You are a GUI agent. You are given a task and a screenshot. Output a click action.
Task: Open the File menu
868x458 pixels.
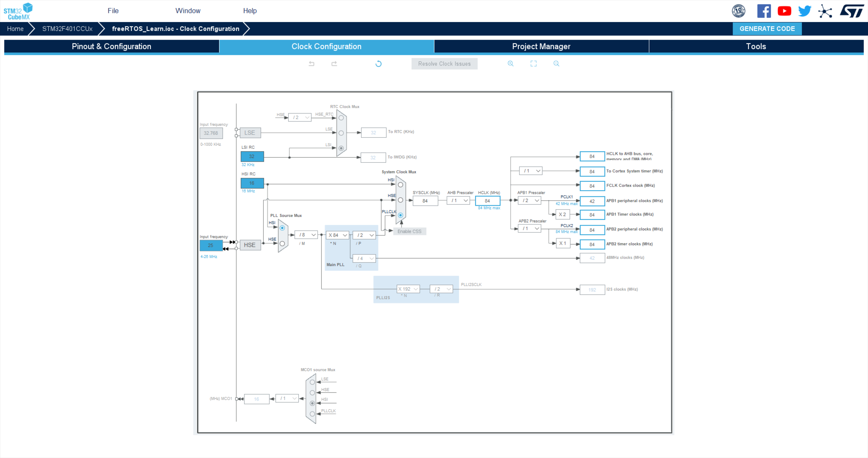pyautogui.click(x=113, y=11)
